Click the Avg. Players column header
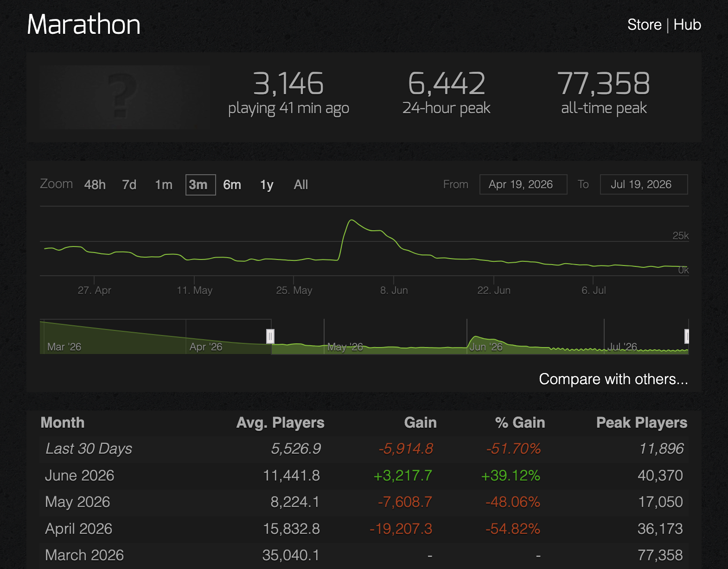The width and height of the screenshot is (728, 569). click(281, 423)
